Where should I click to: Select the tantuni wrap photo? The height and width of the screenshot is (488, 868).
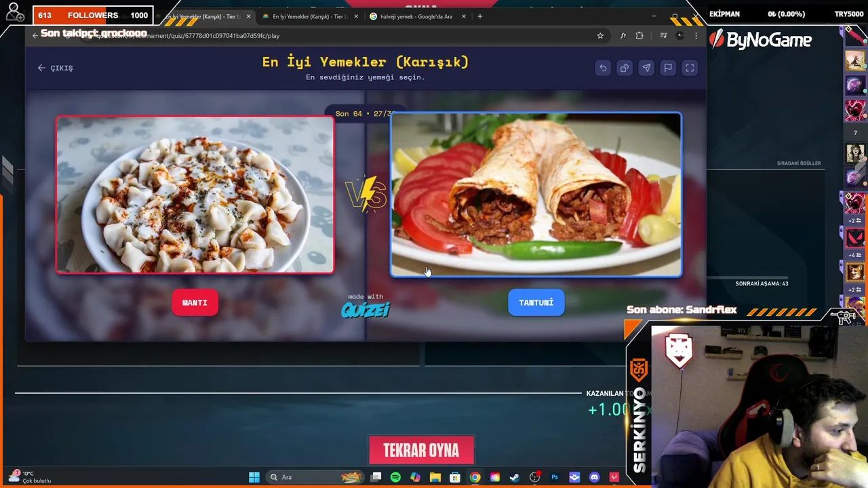[536, 195]
